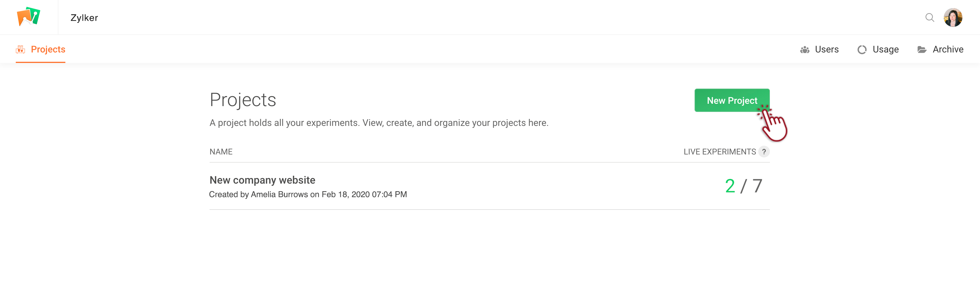Go to the Usage page

point(885,49)
